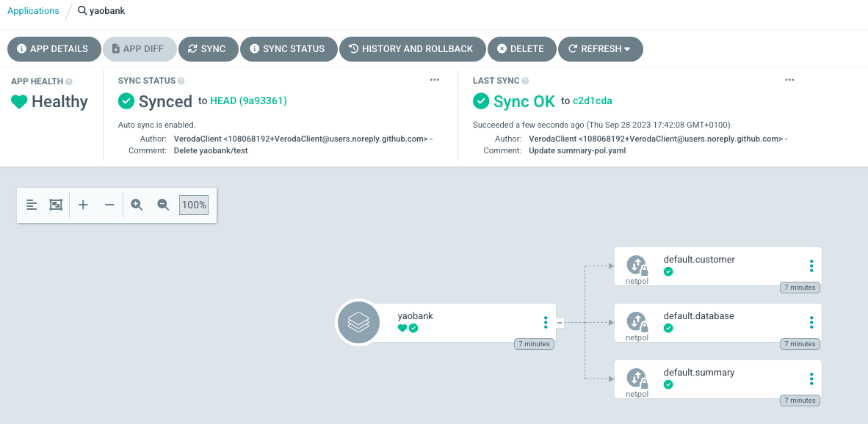Click default.customer 7 minutes badge

click(x=800, y=288)
